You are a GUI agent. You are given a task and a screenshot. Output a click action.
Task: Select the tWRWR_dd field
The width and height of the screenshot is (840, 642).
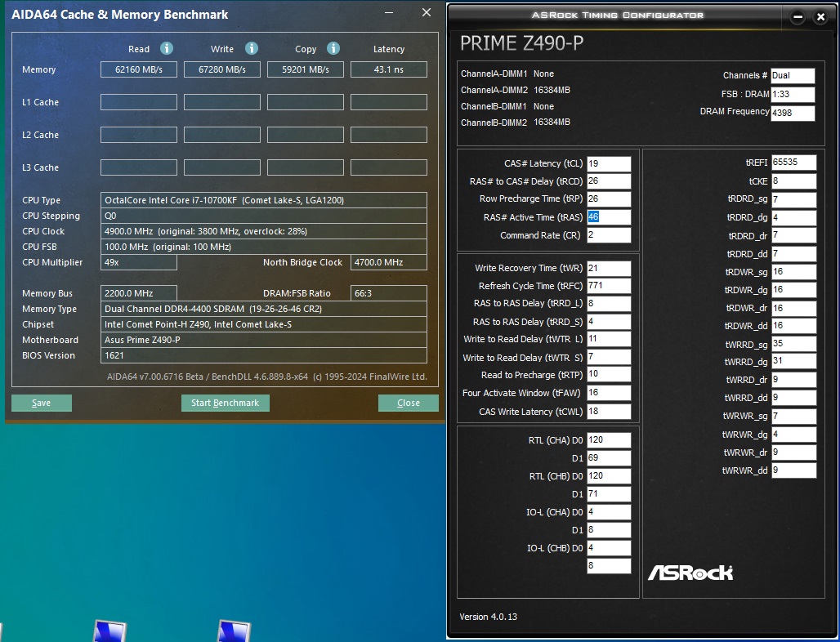793,470
